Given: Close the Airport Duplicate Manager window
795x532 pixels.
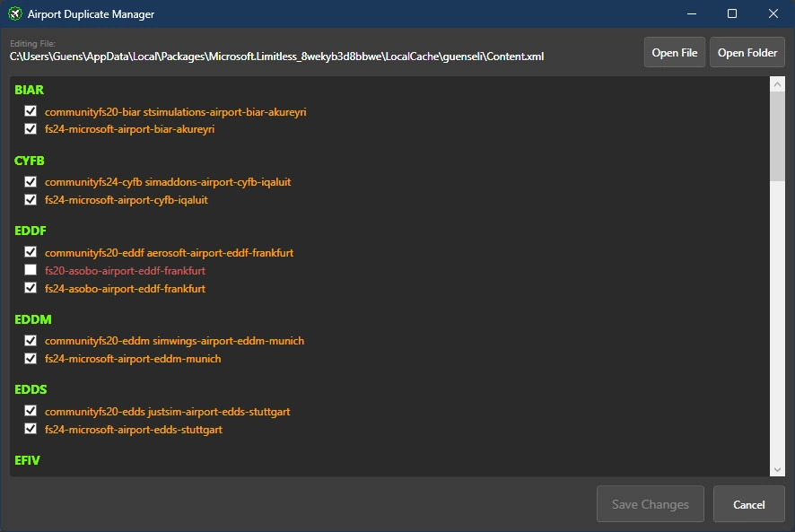Looking at the screenshot, I should pyautogui.click(x=773, y=13).
